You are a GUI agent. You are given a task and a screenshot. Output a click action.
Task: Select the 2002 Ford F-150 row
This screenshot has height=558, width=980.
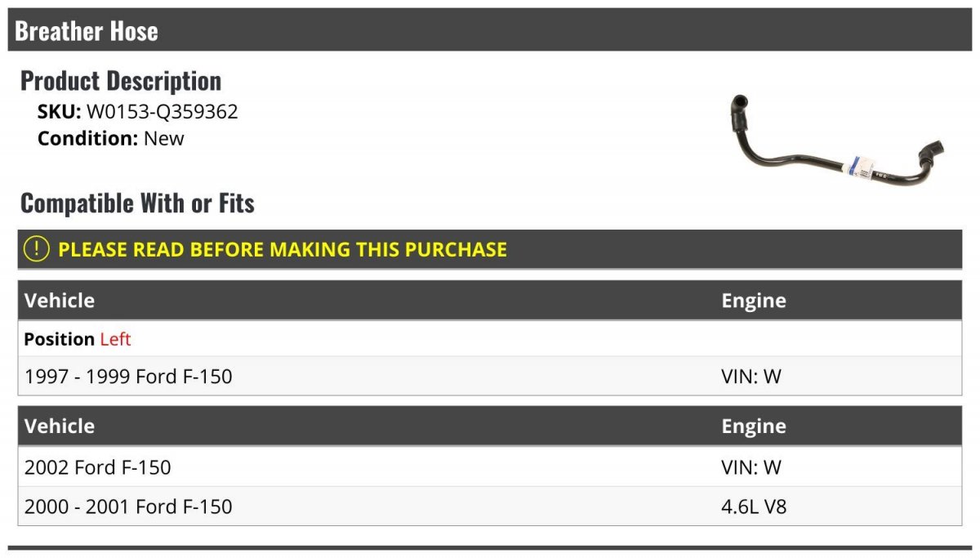point(490,467)
